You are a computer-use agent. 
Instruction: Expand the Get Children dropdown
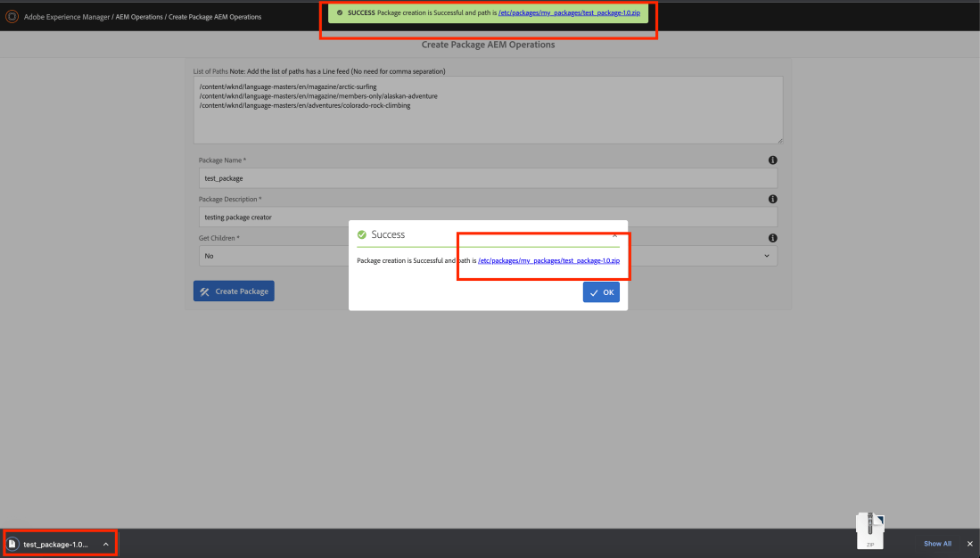click(x=766, y=256)
